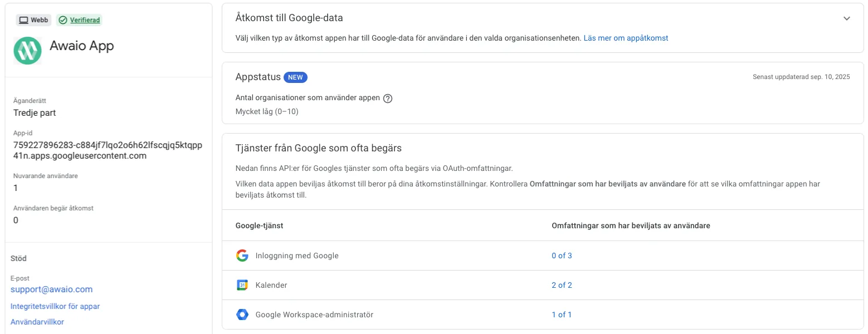Expand the Åtkomst till Google-data section

point(847,18)
